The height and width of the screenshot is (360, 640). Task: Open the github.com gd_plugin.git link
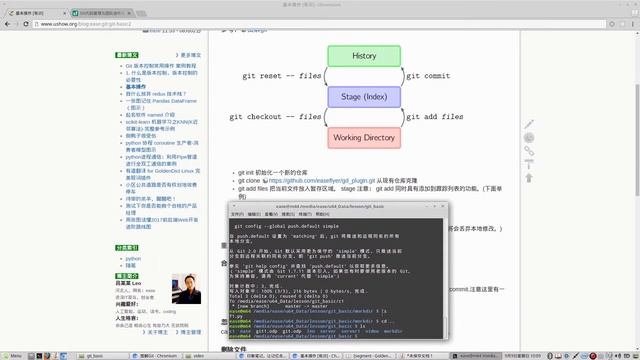point(322,180)
